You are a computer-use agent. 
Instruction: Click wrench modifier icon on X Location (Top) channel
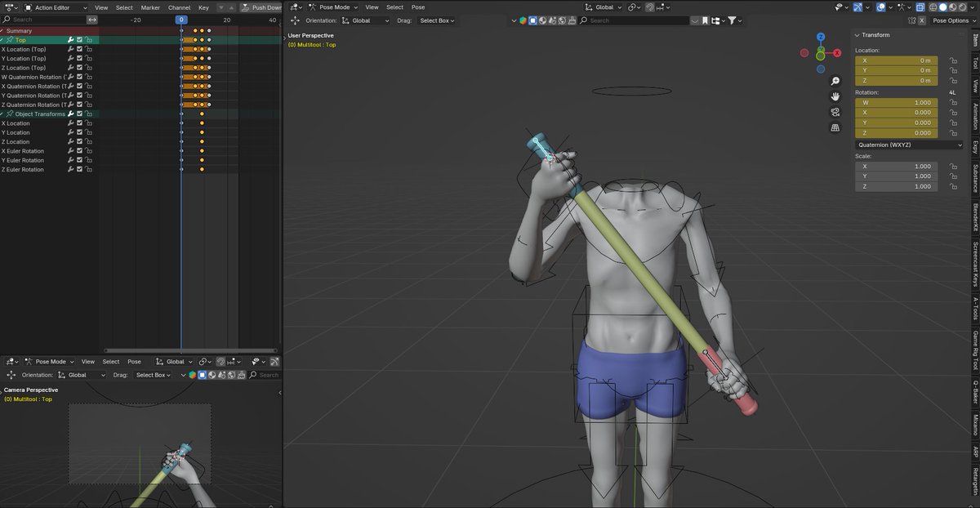click(x=71, y=49)
